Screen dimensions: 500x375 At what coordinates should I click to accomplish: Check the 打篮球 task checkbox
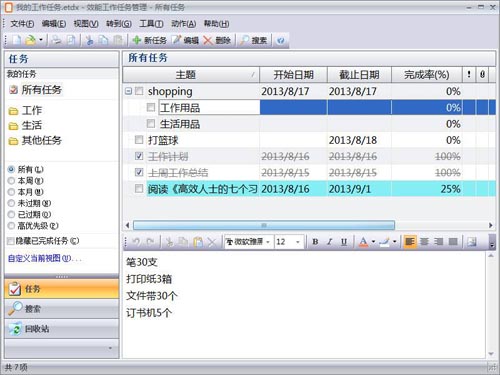139,139
